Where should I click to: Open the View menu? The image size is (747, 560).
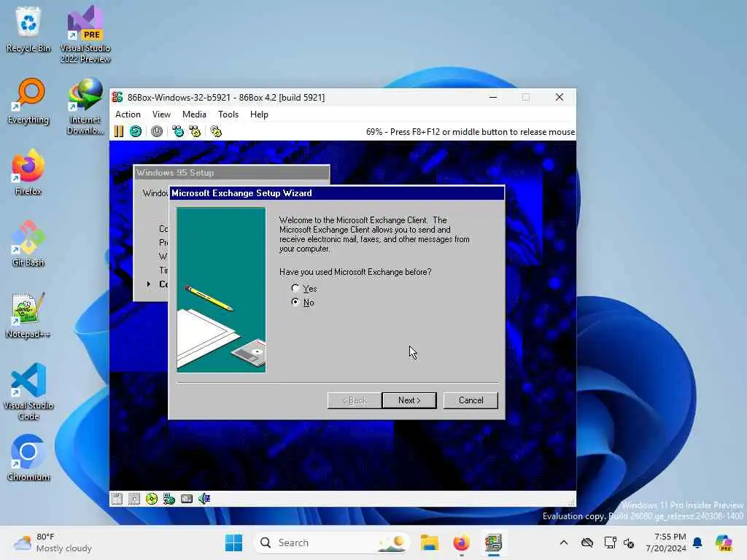pyautogui.click(x=161, y=114)
